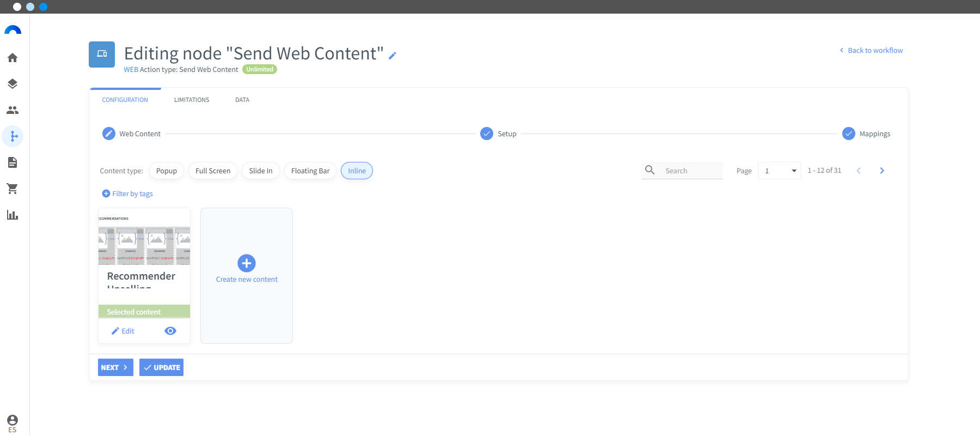Edit the Recommender content
Screen dimensions: 980x436
click(123, 331)
